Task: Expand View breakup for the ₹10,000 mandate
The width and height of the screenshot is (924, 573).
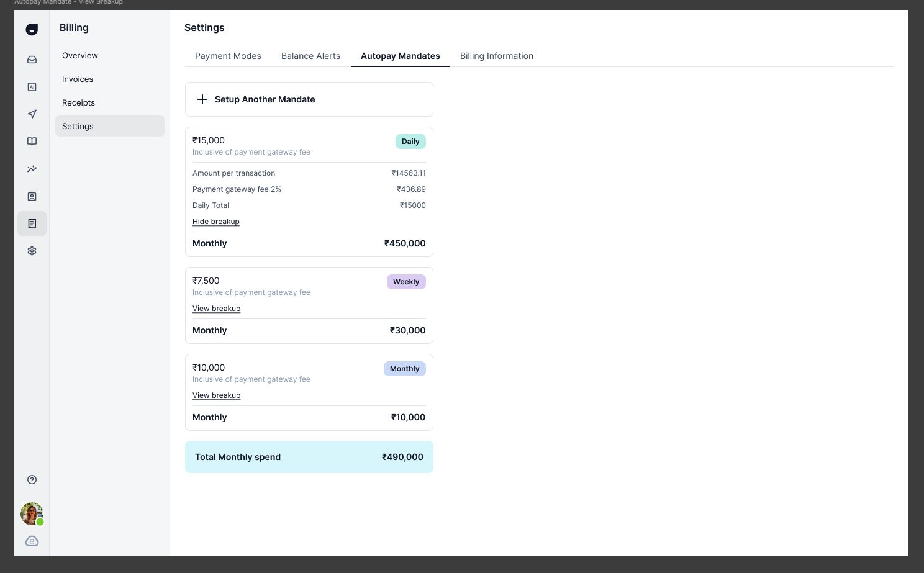Action: 216,395
